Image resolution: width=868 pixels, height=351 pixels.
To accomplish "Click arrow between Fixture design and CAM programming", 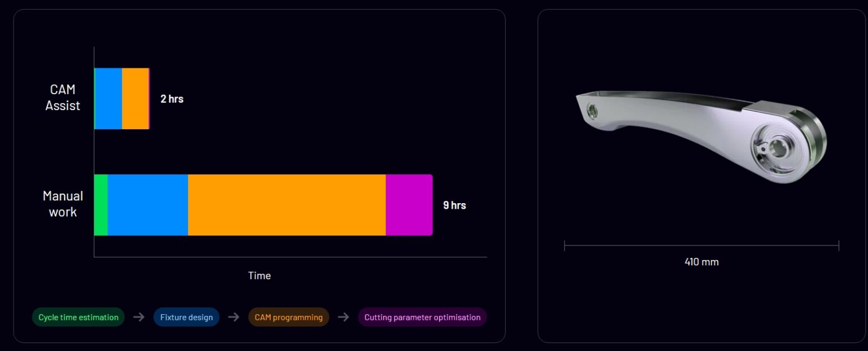I will tap(233, 317).
